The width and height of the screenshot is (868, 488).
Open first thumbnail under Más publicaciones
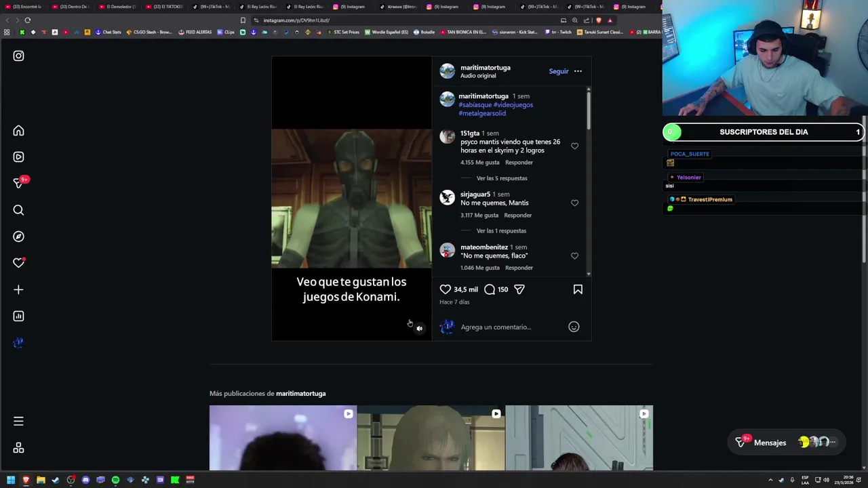tap(283, 438)
